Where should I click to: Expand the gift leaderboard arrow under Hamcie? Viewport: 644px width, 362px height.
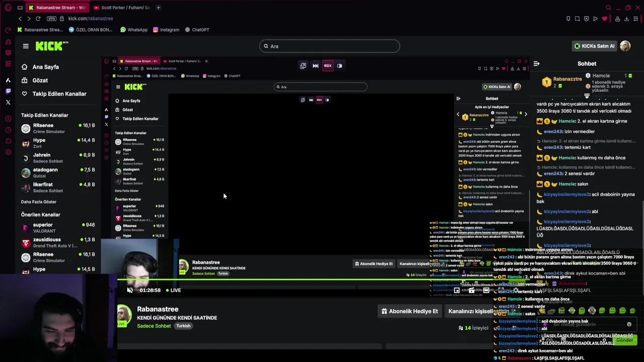click(x=587, y=96)
